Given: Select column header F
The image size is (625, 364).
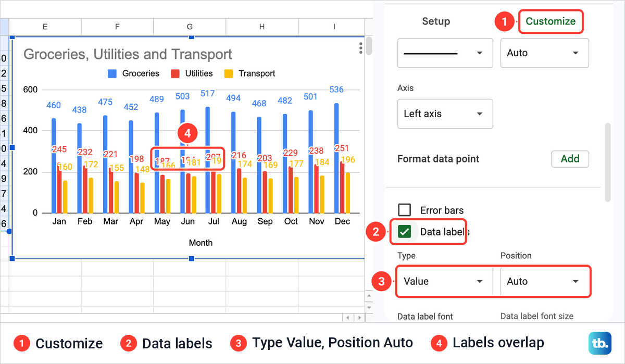Looking at the screenshot, I should pyautogui.click(x=117, y=27).
